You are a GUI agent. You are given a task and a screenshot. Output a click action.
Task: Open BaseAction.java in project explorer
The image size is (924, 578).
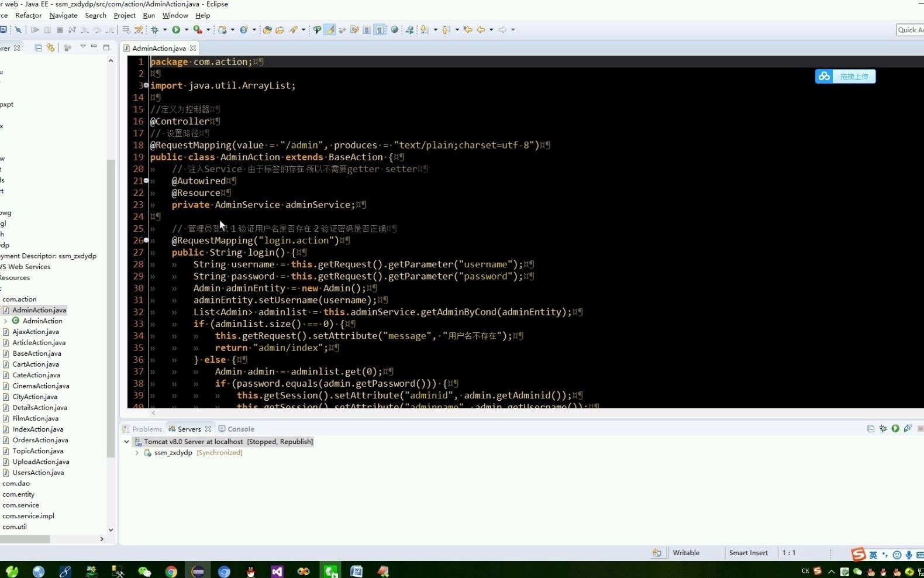(37, 353)
